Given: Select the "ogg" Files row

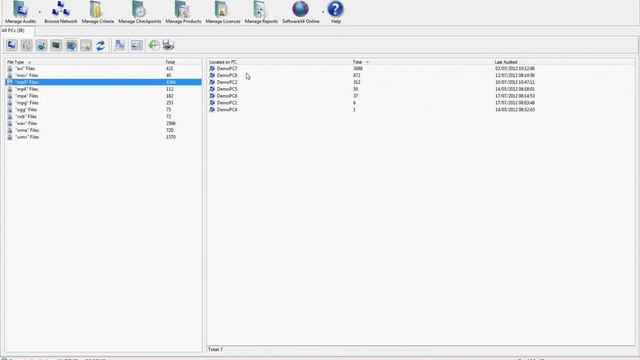Looking at the screenshot, I should click(x=103, y=110).
